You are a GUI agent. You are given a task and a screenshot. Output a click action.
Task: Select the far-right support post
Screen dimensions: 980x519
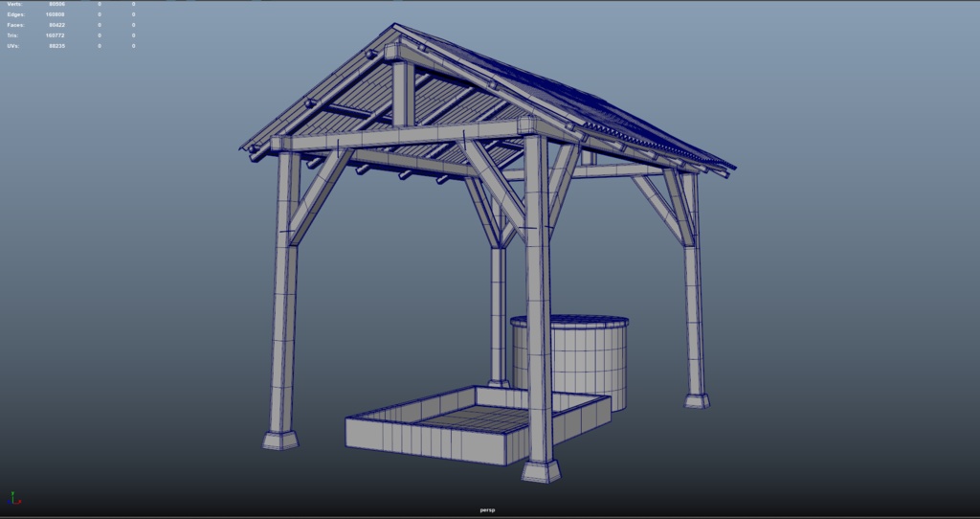pos(694,300)
